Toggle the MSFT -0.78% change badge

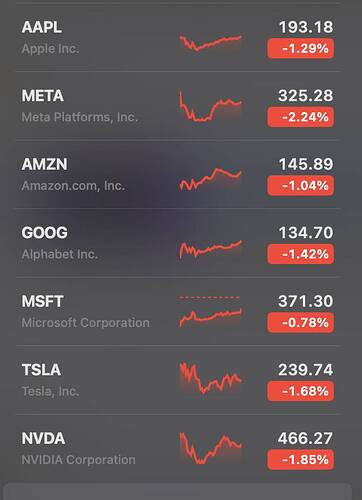pos(300,323)
